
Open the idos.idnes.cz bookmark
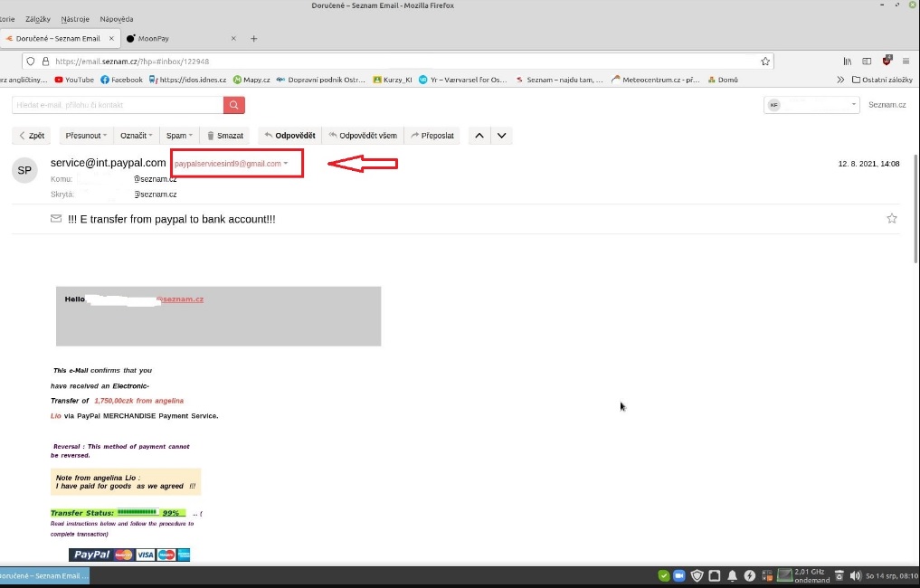[x=188, y=80]
